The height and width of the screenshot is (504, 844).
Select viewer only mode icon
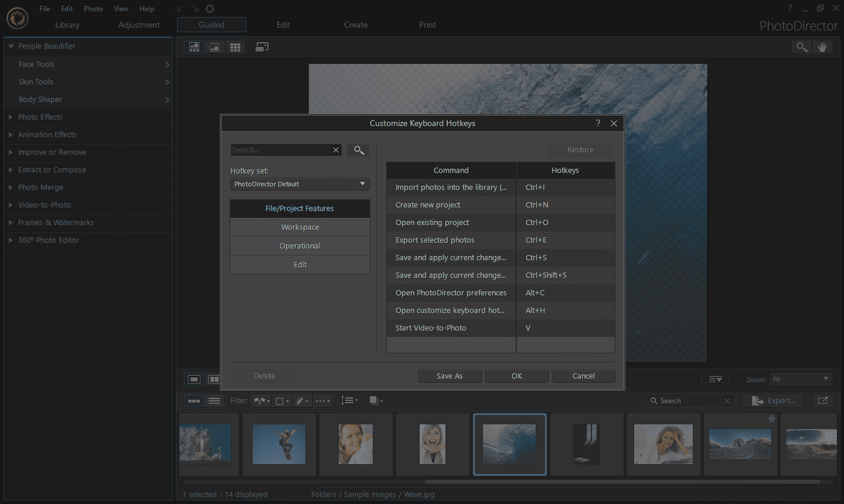click(x=215, y=47)
